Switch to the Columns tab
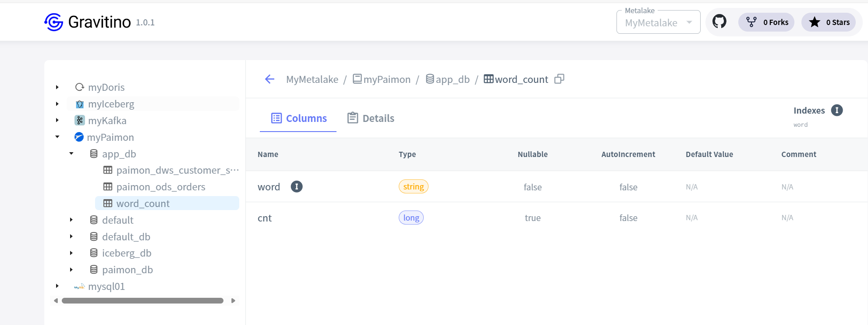The height and width of the screenshot is (325, 868). pyautogui.click(x=298, y=118)
